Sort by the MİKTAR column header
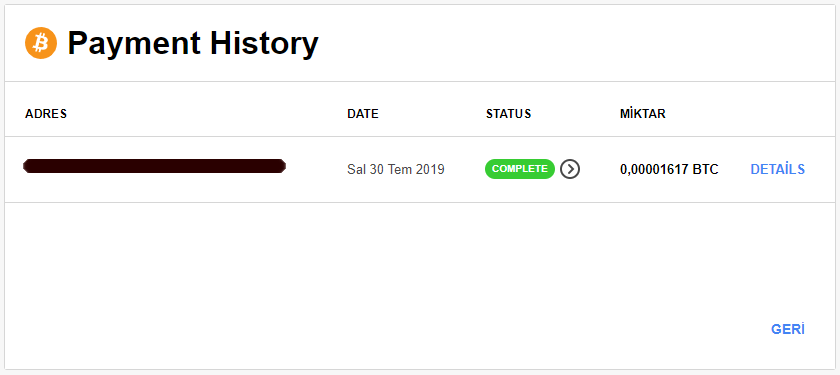 tap(643, 114)
